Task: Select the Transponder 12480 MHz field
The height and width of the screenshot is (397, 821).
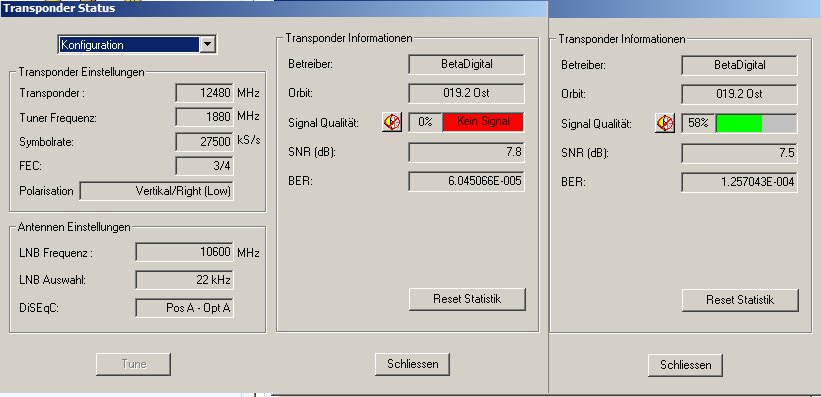Action: coord(204,93)
